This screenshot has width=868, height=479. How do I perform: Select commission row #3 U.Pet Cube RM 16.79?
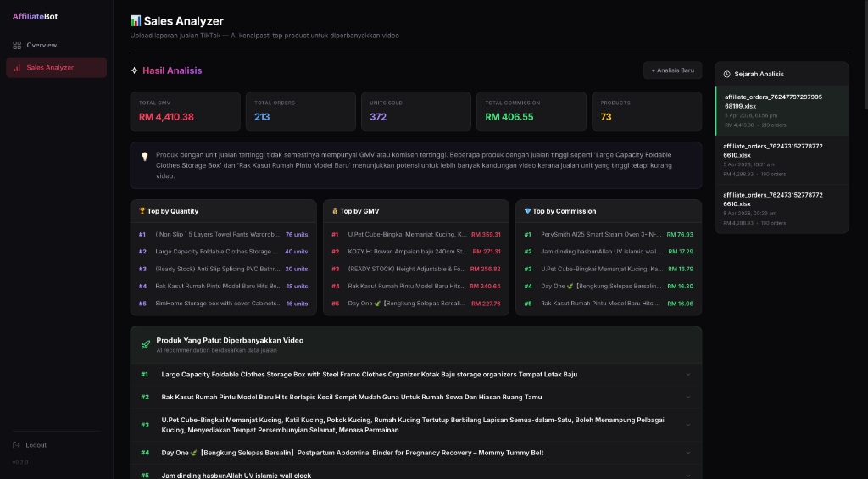(x=609, y=269)
